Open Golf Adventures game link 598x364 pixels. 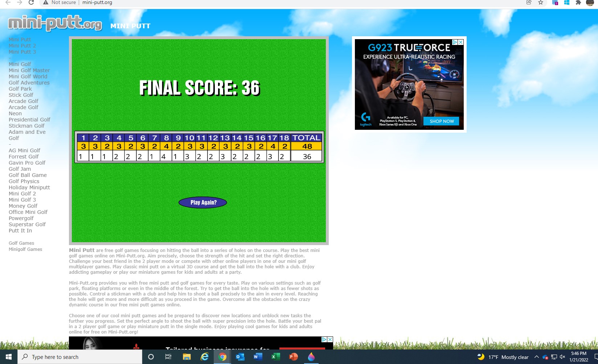click(29, 83)
